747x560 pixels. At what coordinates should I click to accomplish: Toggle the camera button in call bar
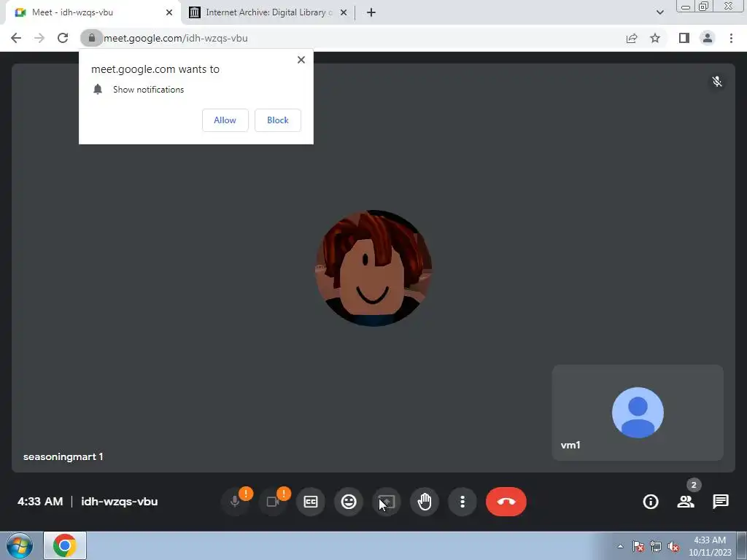[273, 502]
